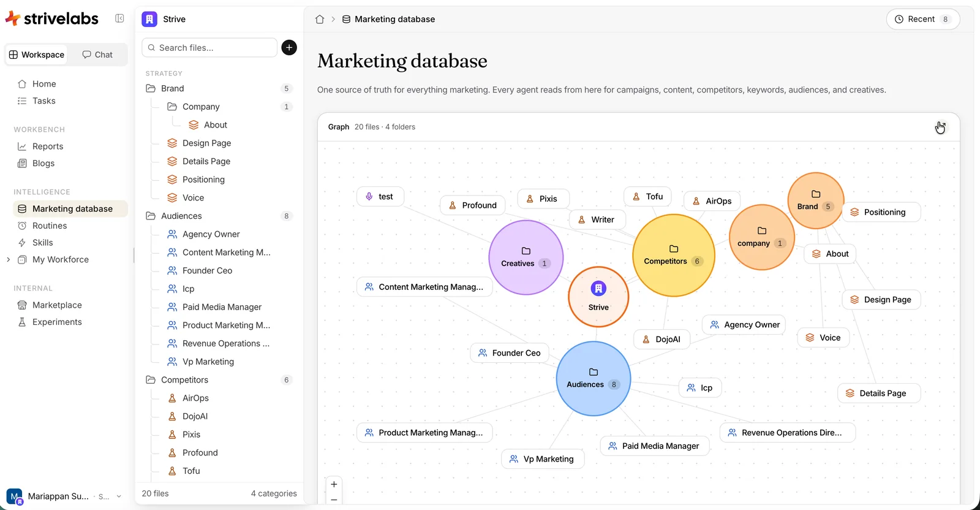Switch to the Workspace tab

37,55
